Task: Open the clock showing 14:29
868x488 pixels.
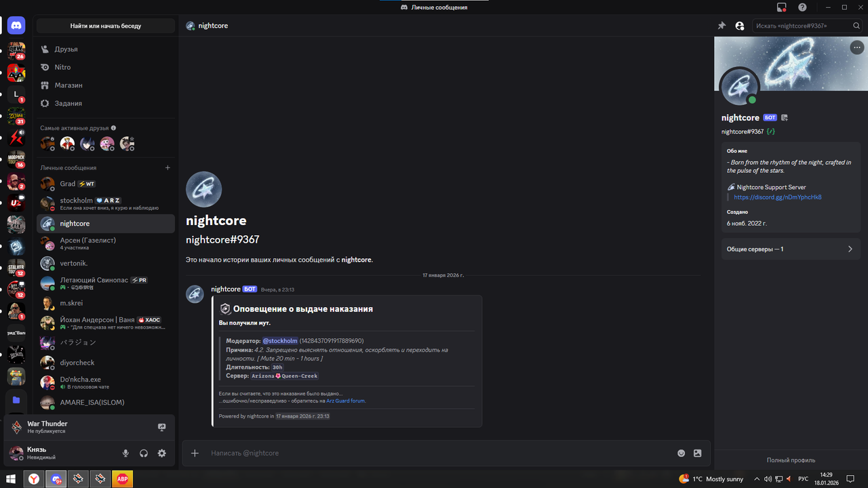Action: pyautogui.click(x=826, y=479)
